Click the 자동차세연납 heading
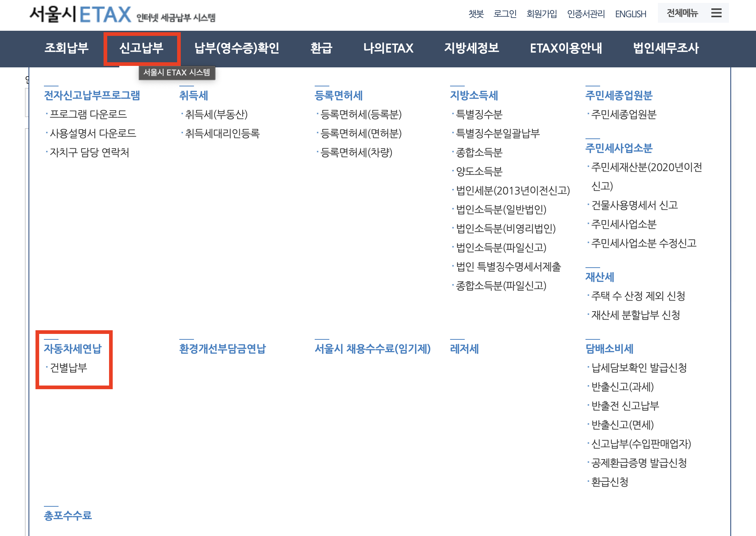This screenshot has width=756, height=536. (73, 349)
